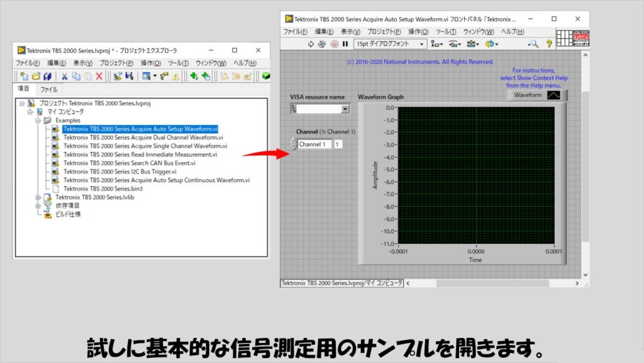Click the Waveform plot legend label
The width and height of the screenshot is (644, 363).
pos(528,95)
